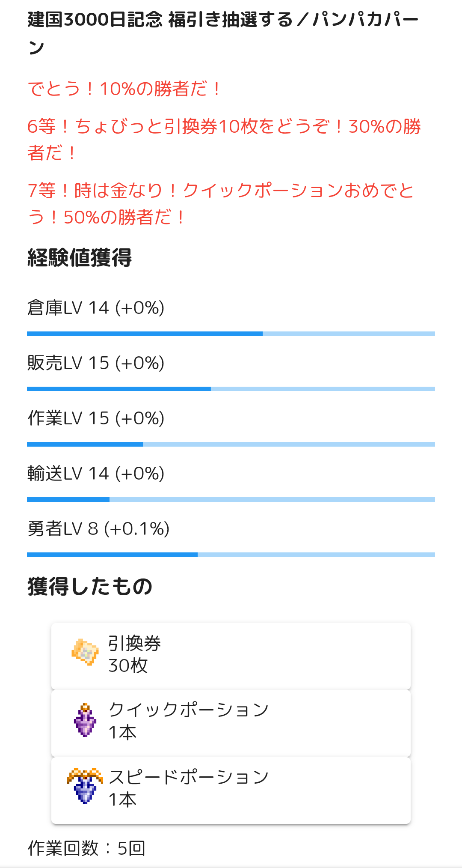Click the 輸送LV 14 progress bar

coord(231,499)
